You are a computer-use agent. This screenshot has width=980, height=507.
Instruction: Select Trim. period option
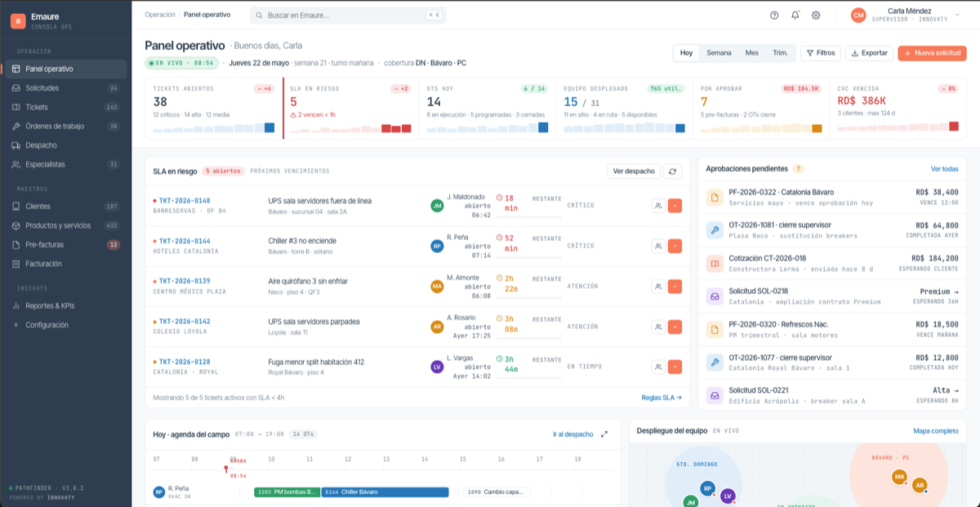click(x=780, y=53)
